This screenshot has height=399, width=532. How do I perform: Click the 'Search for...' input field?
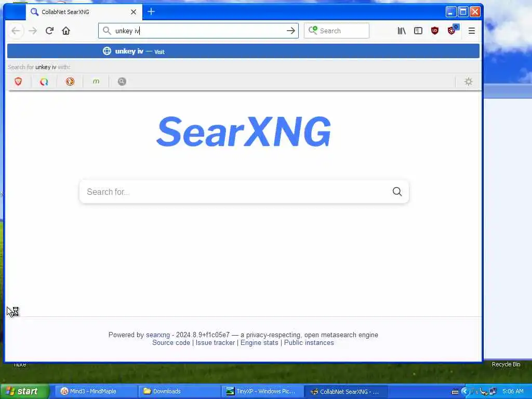pyautogui.click(x=236, y=192)
